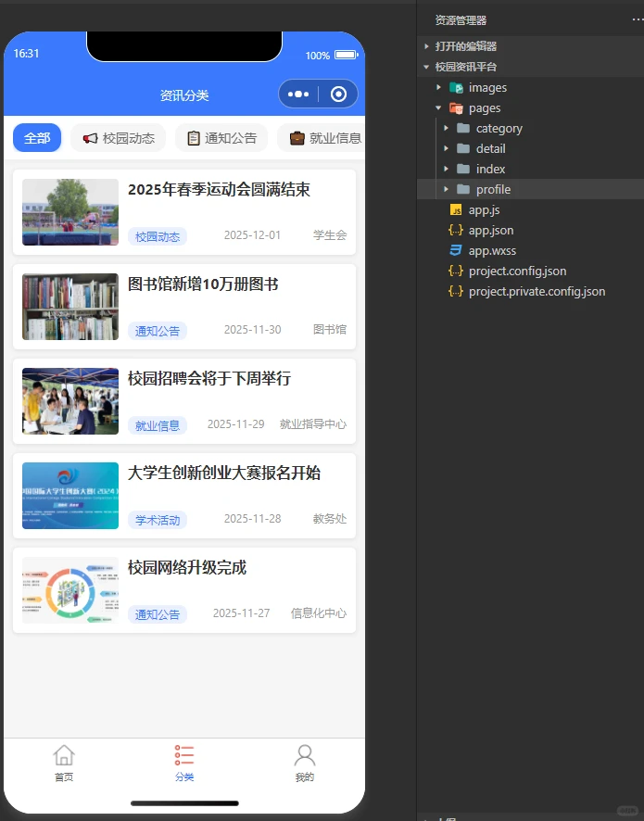Click the 校园动态 tag on sports article
This screenshot has height=821, width=644.
[158, 236]
